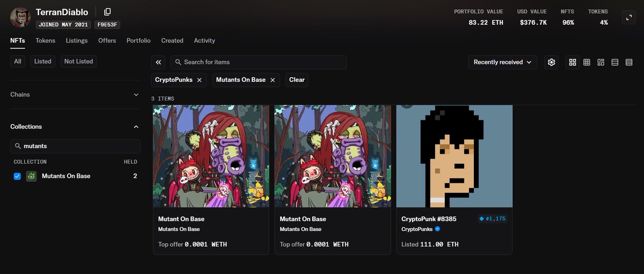Open the Activity tab

204,40
